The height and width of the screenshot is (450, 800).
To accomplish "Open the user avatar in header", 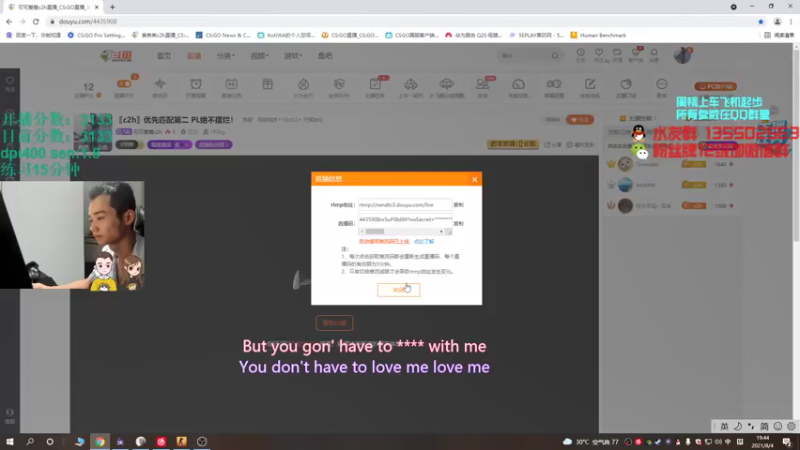I will pos(682,55).
